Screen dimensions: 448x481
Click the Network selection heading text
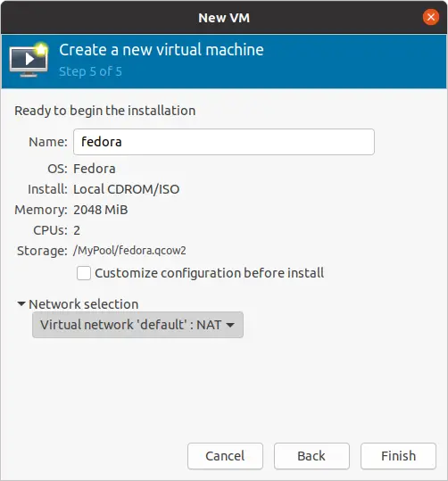coord(84,304)
